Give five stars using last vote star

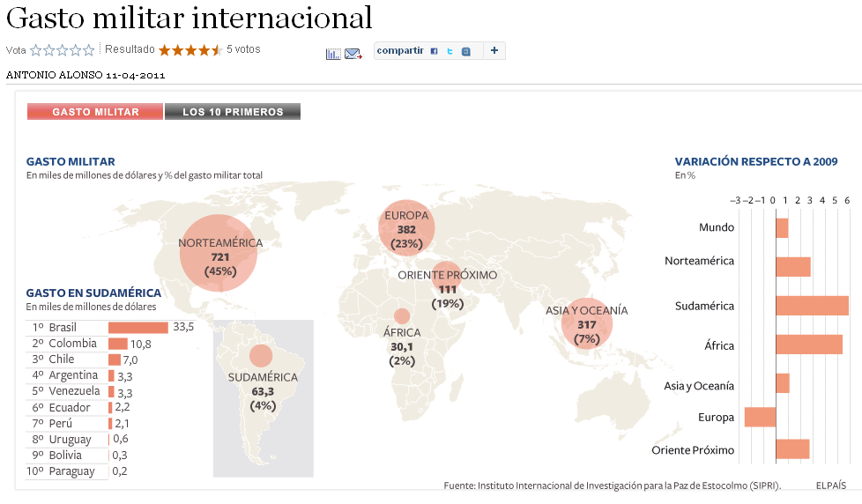[x=88, y=50]
